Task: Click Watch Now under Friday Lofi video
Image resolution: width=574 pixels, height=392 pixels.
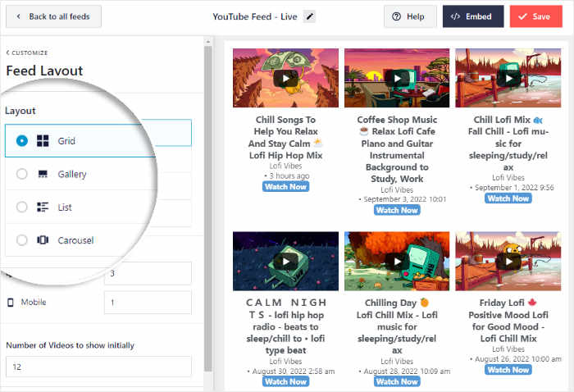Action: [x=508, y=370]
